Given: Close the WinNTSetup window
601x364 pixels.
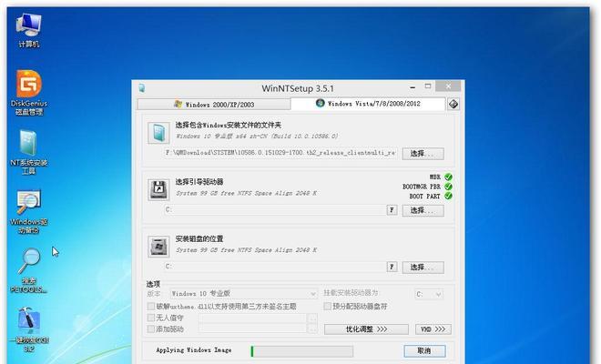Looking at the screenshot, I should pyautogui.click(x=448, y=86).
